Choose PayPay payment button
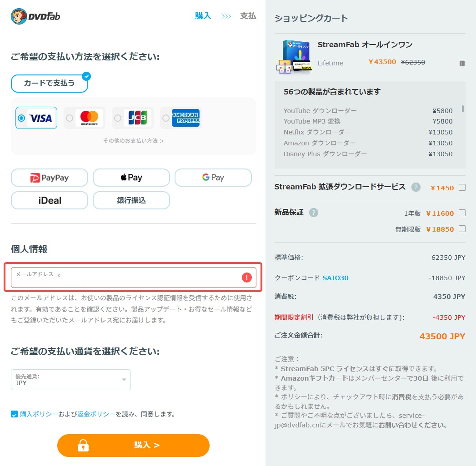476x466 pixels. click(50, 178)
